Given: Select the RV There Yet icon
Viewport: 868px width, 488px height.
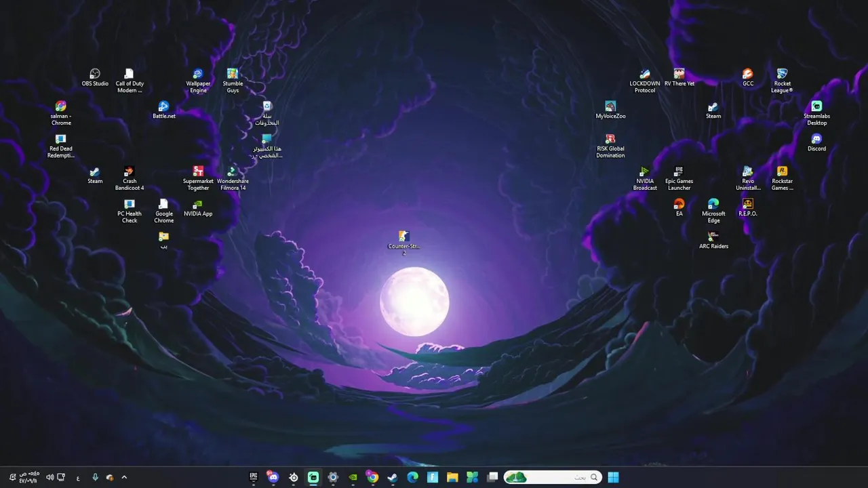Looking at the screenshot, I should [679, 77].
